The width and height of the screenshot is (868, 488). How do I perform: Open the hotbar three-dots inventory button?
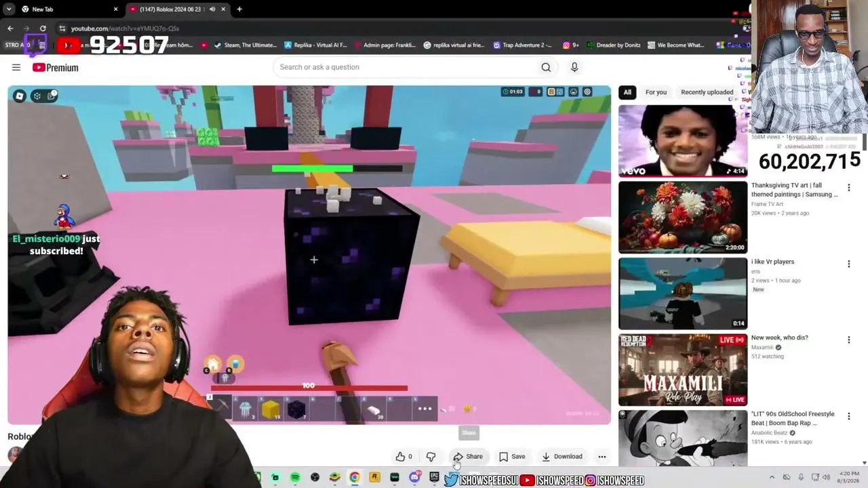pos(425,409)
